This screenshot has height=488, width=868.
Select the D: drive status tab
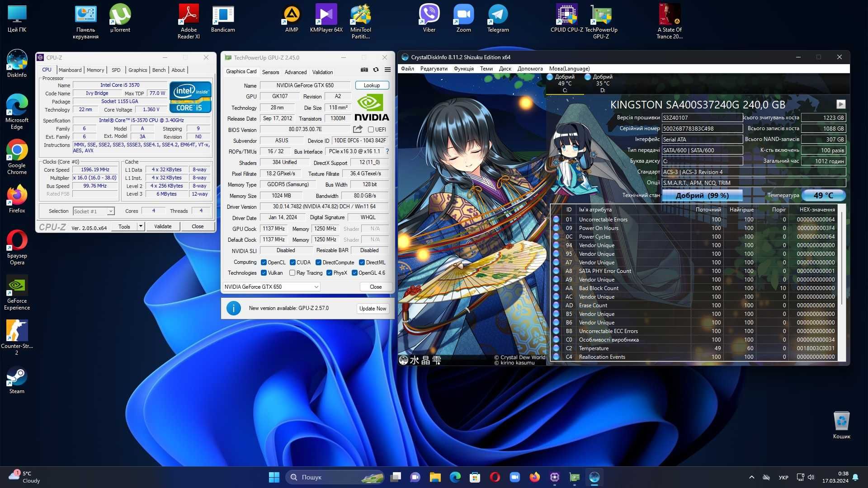click(x=603, y=84)
